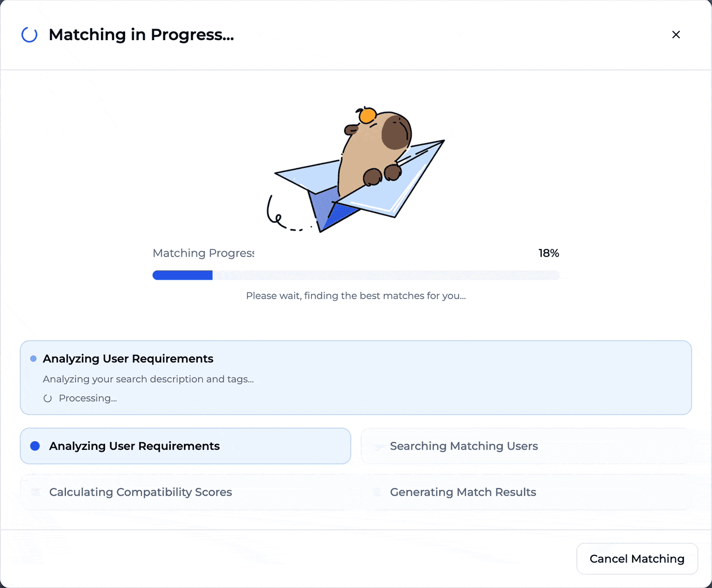Click the 18% progress value
Image resolution: width=712 pixels, height=588 pixels.
[549, 253]
